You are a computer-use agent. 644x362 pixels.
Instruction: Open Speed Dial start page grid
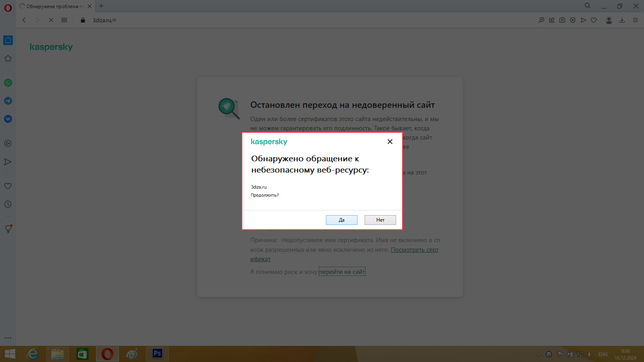coord(64,20)
